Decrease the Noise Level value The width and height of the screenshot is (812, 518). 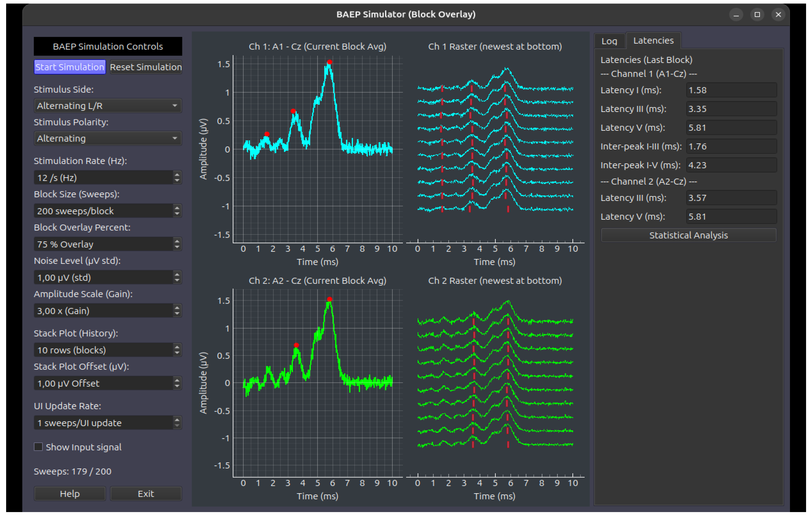click(177, 281)
